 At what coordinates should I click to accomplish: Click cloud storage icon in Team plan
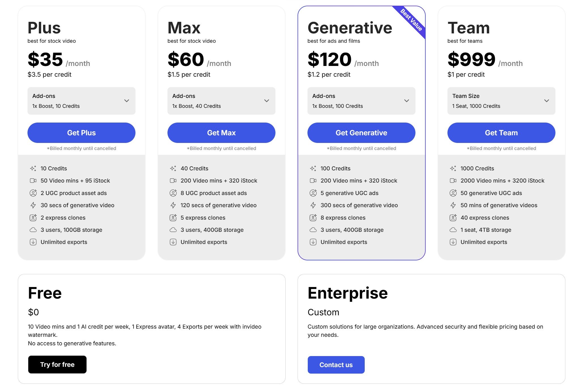pyautogui.click(x=453, y=230)
